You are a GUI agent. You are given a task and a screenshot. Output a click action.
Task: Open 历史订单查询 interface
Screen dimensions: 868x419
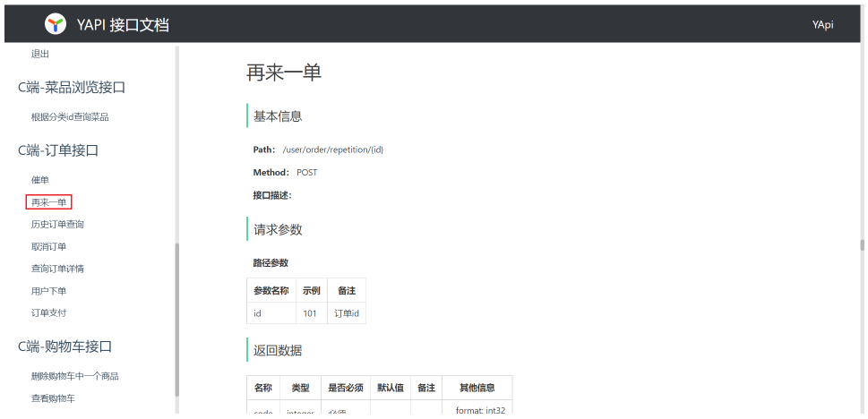click(57, 224)
